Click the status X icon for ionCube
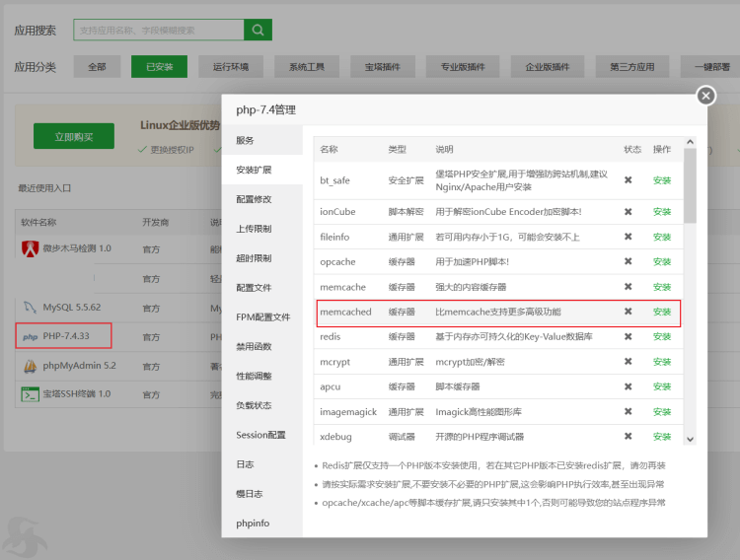The height and width of the screenshot is (560, 740). [628, 211]
